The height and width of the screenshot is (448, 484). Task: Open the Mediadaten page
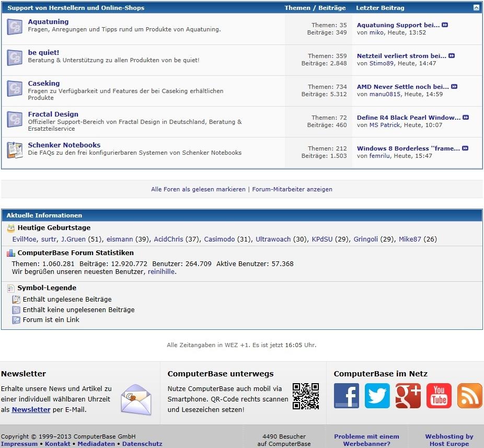point(96,444)
